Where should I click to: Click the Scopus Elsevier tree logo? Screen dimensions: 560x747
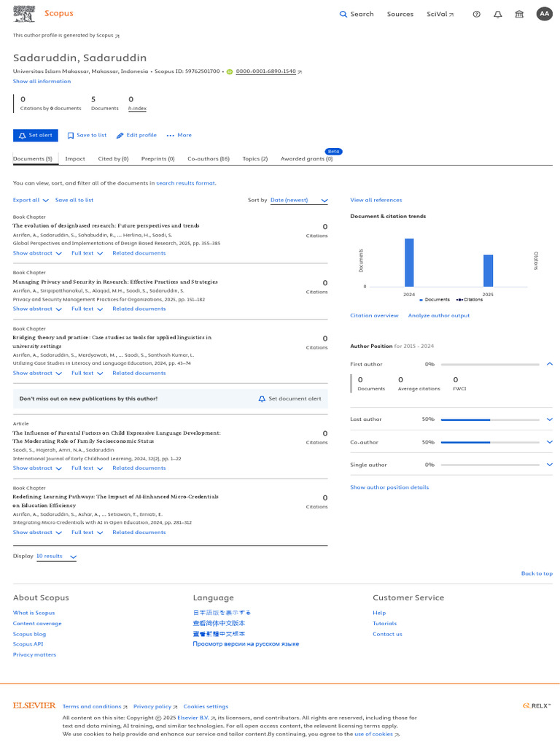click(x=24, y=14)
